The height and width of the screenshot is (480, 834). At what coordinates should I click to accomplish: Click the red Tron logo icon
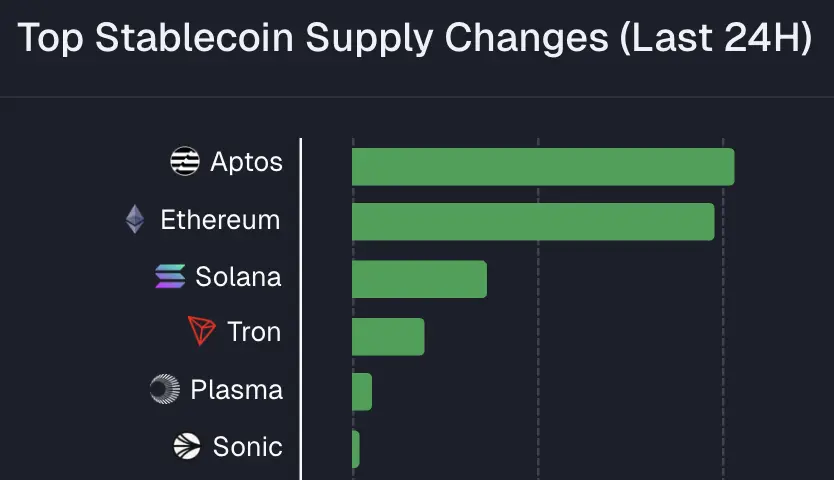pyautogui.click(x=202, y=331)
